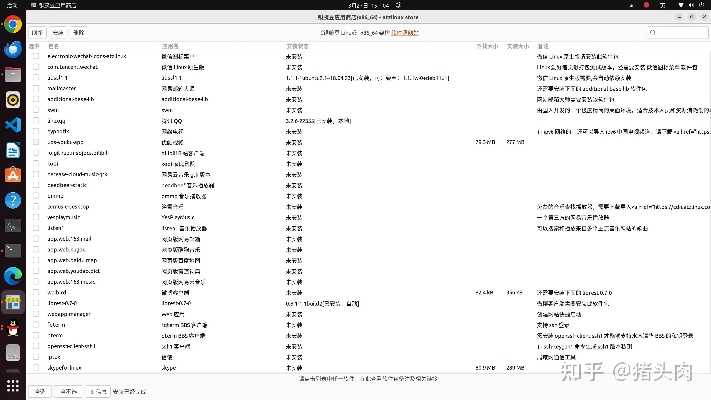Open the network indicator in top bar
711x400 pixels.
tap(681, 5)
